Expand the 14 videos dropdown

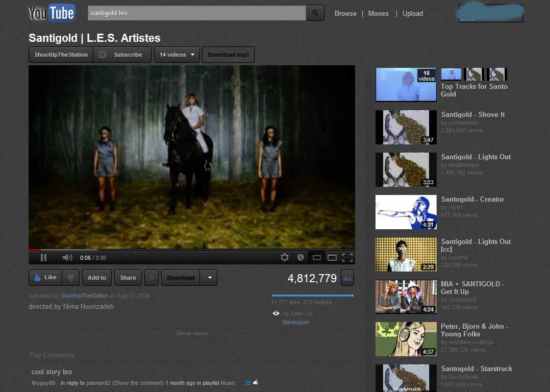coord(177,55)
